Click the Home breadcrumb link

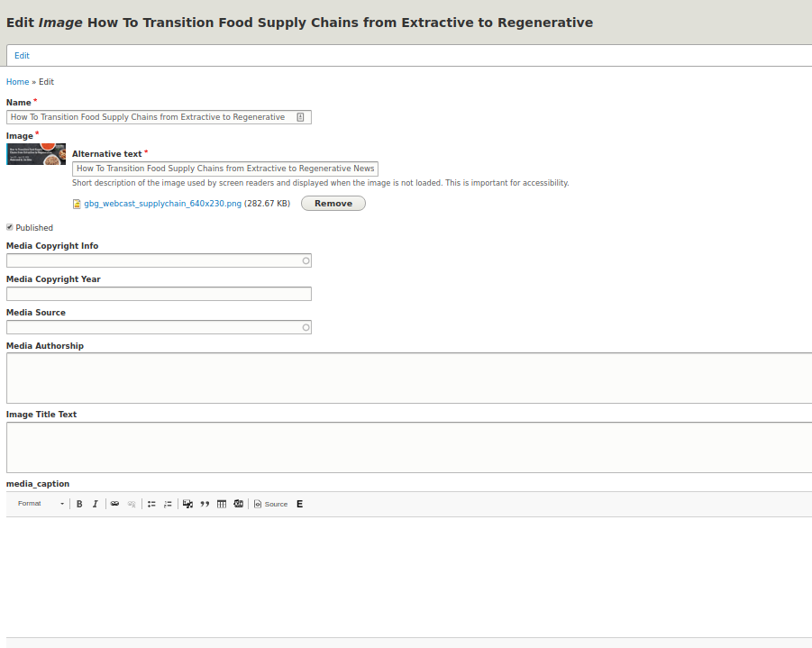point(17,81)
